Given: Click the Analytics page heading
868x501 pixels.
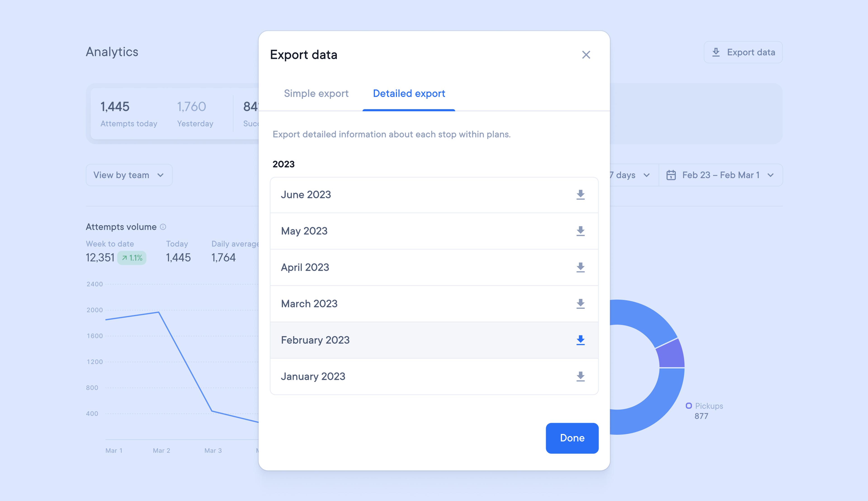Looking at the screenshot, I should [x=112, y=52].
